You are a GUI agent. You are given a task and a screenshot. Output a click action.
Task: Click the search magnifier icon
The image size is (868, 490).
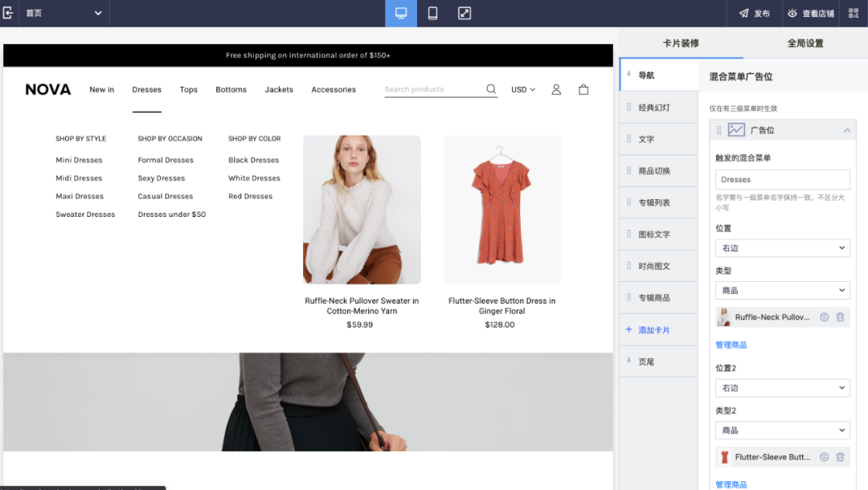(491, 89)
